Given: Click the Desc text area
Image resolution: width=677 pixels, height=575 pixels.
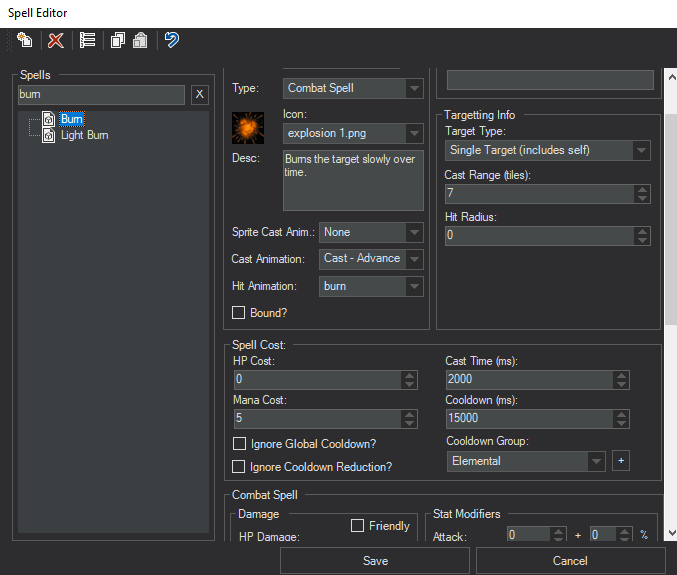Looking at the screenshot, I should (x=353, y=180).
